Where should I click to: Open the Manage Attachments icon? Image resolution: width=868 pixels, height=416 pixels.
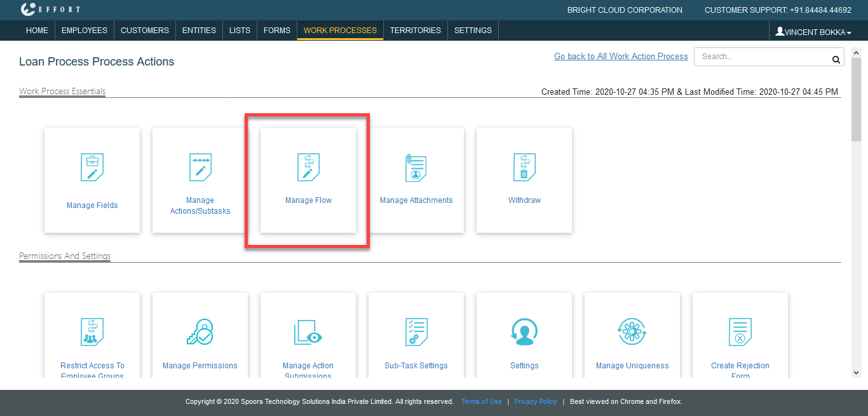pos(416,167)
